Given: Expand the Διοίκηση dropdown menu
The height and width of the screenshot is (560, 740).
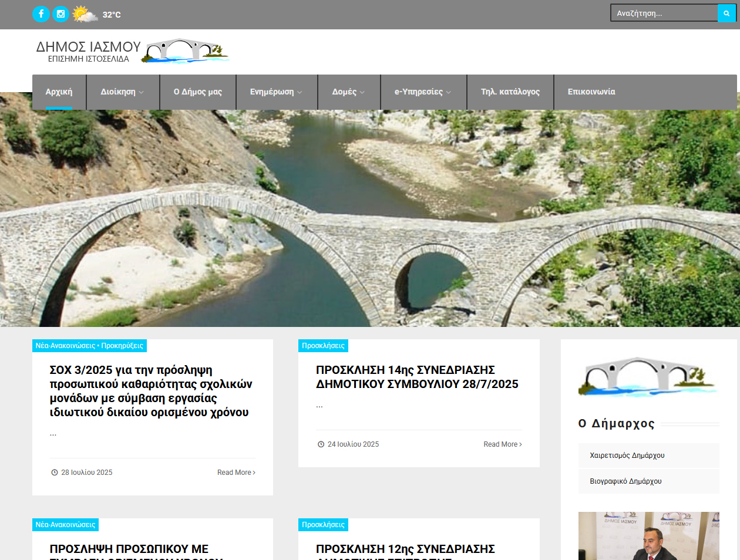Looking at the screenshot, I should [123, 92].
